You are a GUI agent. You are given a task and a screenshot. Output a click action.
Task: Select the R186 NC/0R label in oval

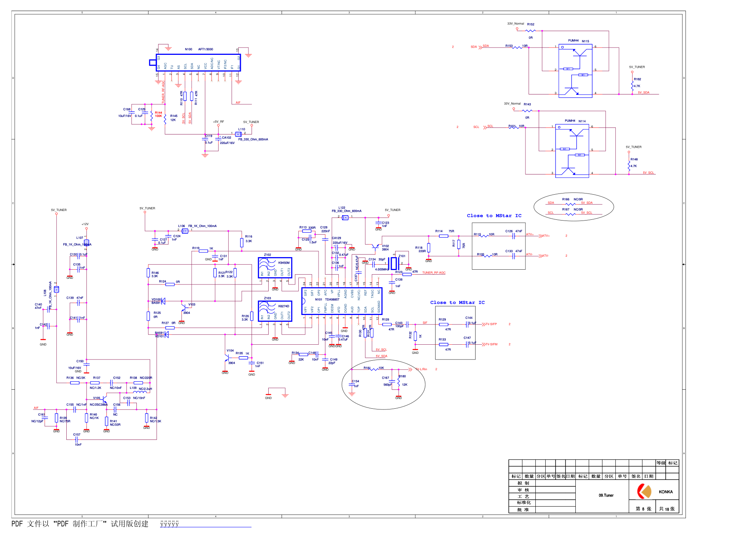572,199
